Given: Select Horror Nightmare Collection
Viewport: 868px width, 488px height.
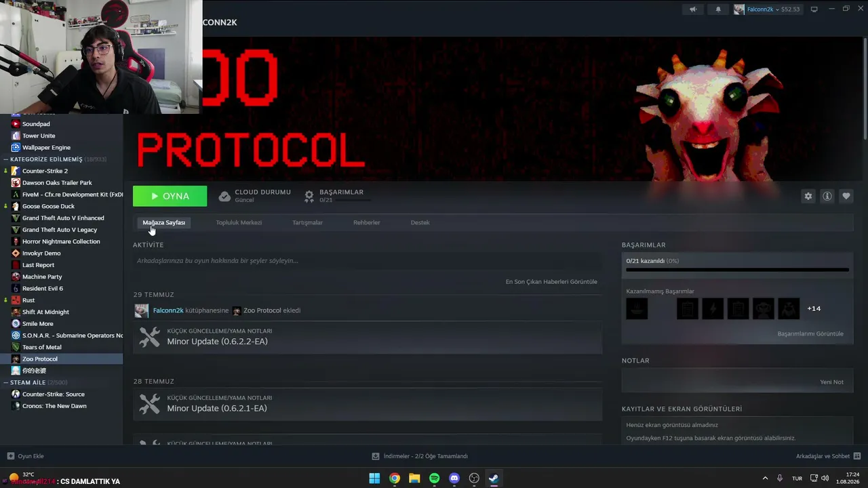Looking at the screenshot, I should 62,241.
